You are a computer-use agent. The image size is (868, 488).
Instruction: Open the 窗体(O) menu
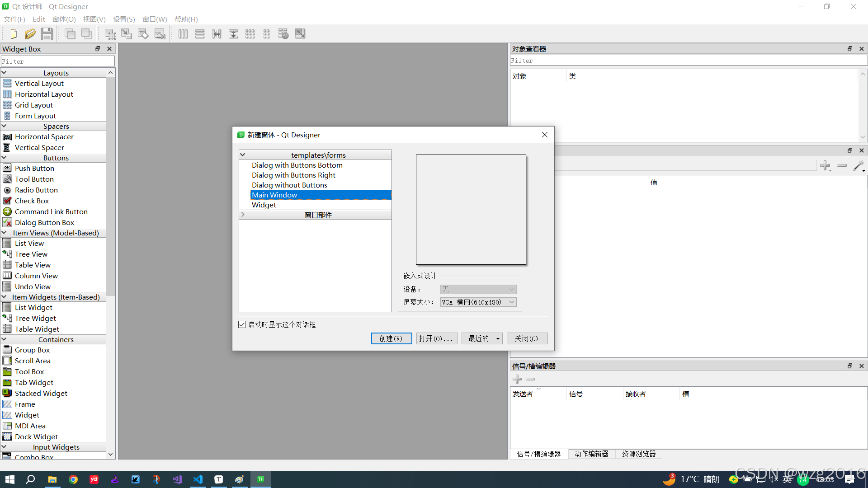coord(64,19)
